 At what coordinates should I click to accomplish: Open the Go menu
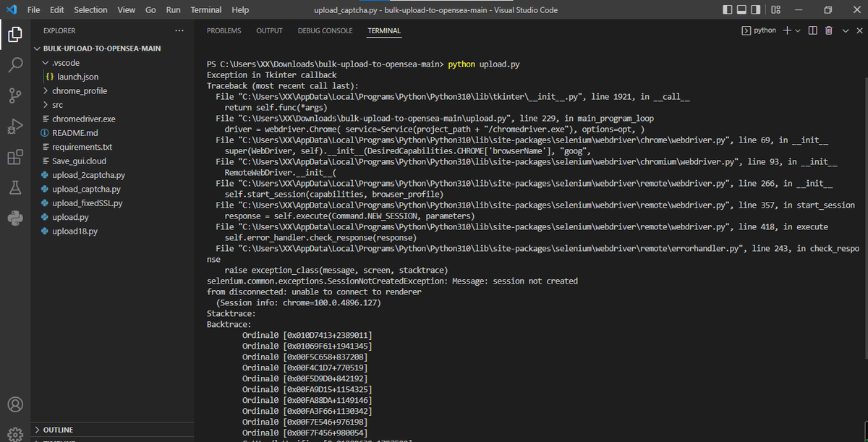point(150,9)
